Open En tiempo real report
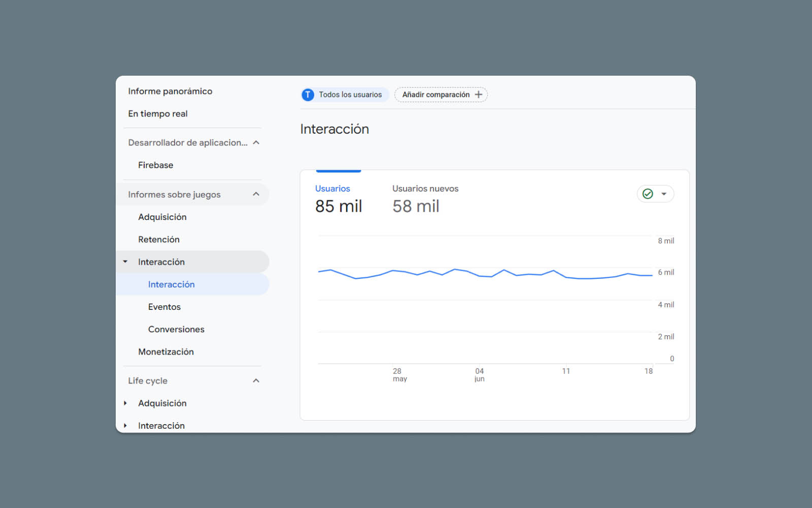812x508 pixels. coord(158,114)
